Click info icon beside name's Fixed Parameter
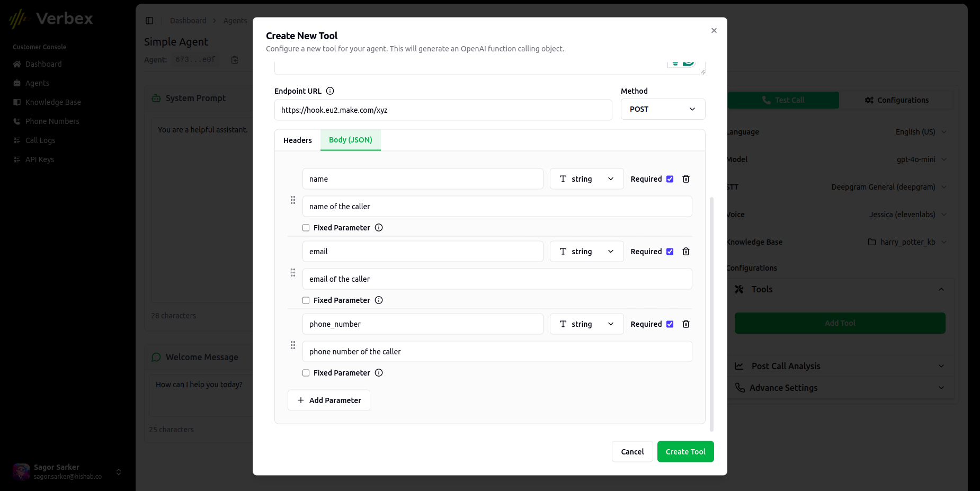Screen dimensions: 980x491 coord(379,228)
